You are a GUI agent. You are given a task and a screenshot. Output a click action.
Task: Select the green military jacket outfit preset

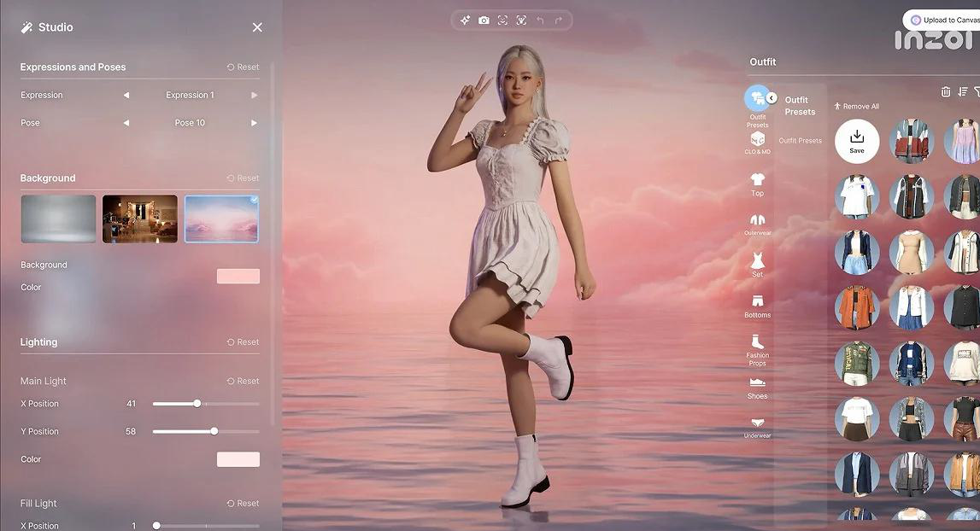[x=857, y=363]
